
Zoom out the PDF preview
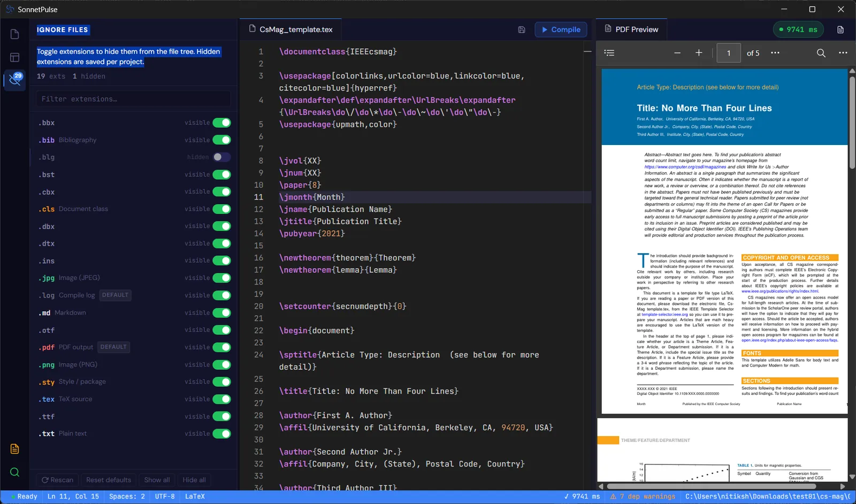pos(677,53)
